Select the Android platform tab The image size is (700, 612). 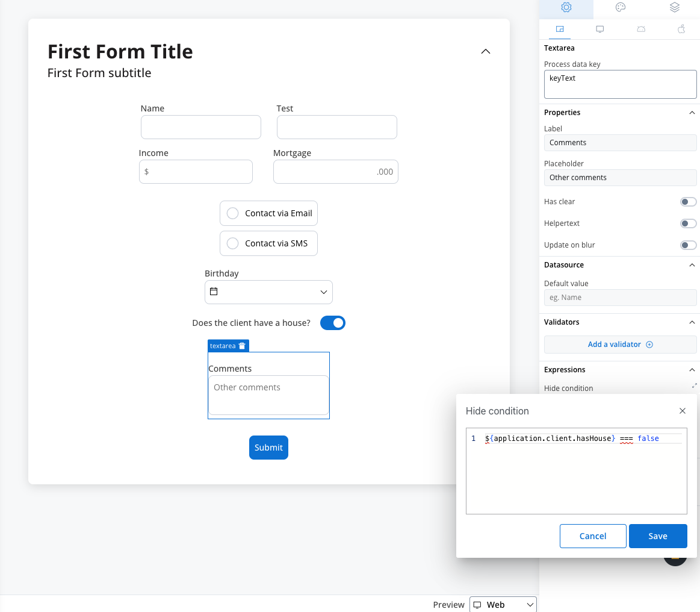(641, 29)
